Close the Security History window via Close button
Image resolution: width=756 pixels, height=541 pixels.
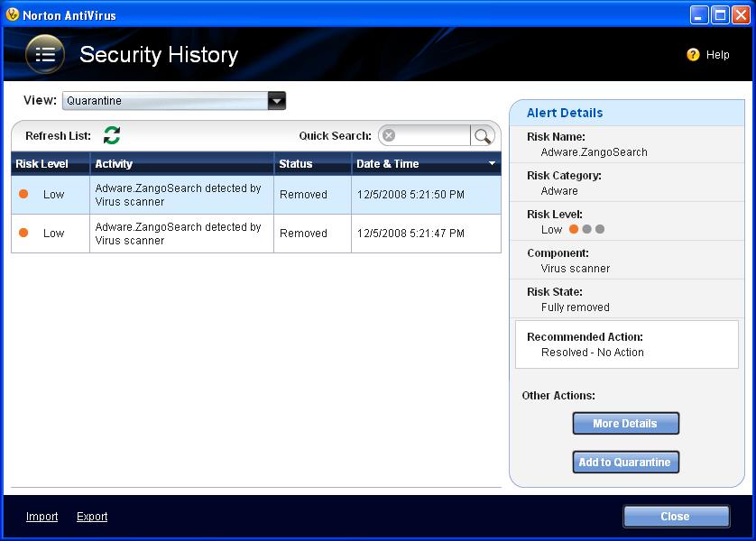[x=677, y=517]
